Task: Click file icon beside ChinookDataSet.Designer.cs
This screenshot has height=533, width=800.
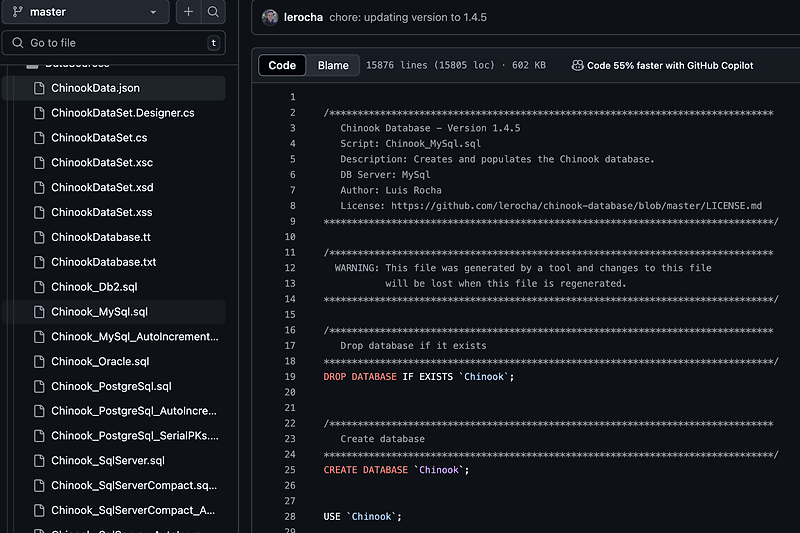Action: (39, 113)
